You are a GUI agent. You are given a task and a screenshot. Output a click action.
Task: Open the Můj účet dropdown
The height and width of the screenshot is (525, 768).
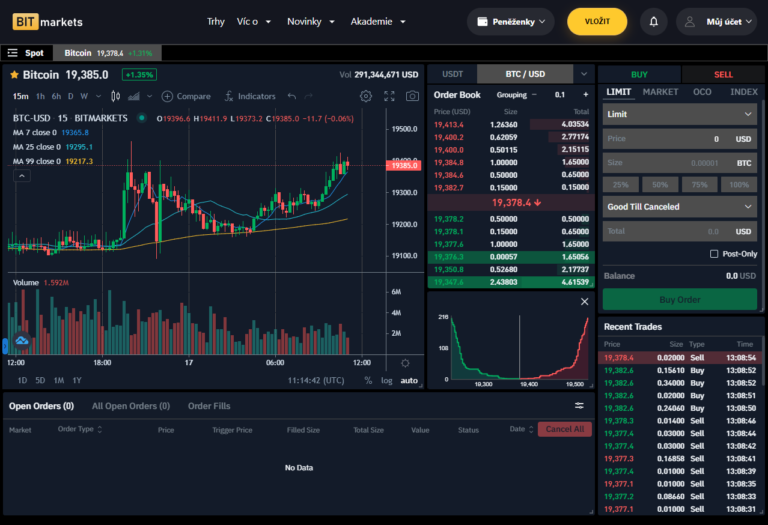pyautogui.click(x=717, y=22)
